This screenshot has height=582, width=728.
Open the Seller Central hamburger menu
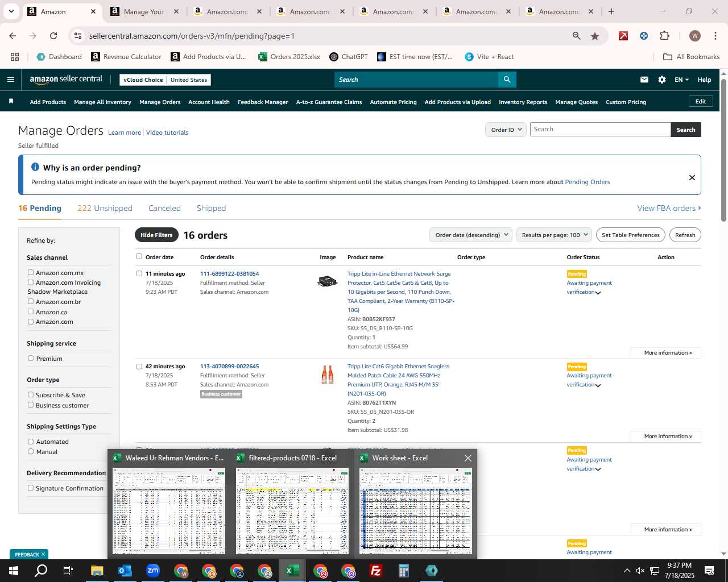(10, 80)
